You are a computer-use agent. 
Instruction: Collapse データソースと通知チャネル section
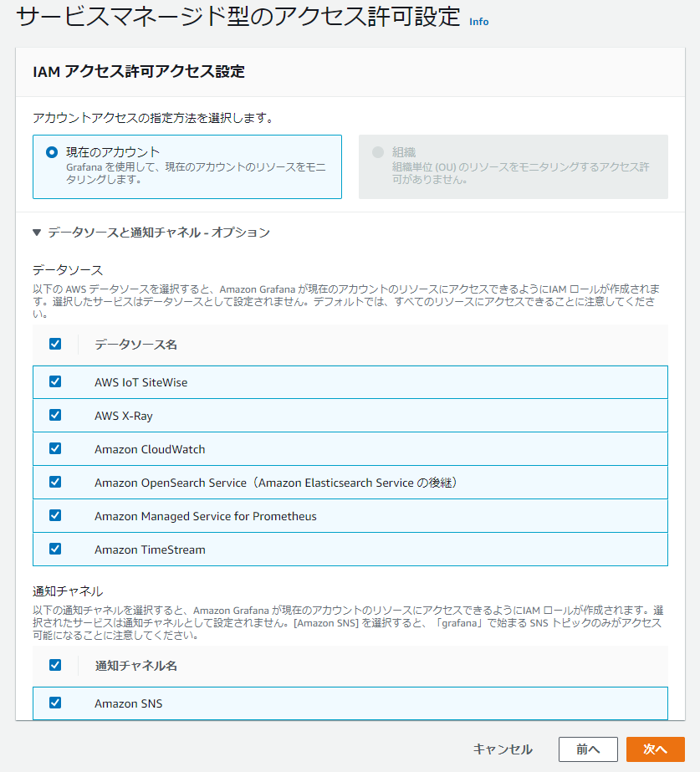click(38, 233)
